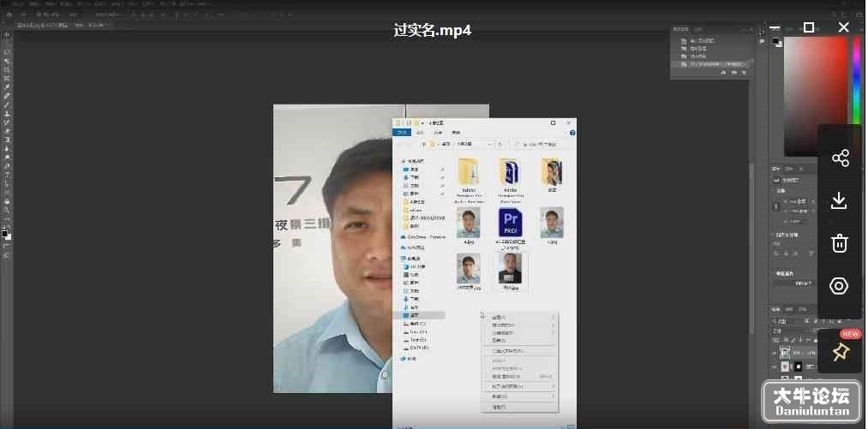Expand Give access to in the context menu
Image resolution: width=868 pixels, height=429 pixels.
point(522,386)
